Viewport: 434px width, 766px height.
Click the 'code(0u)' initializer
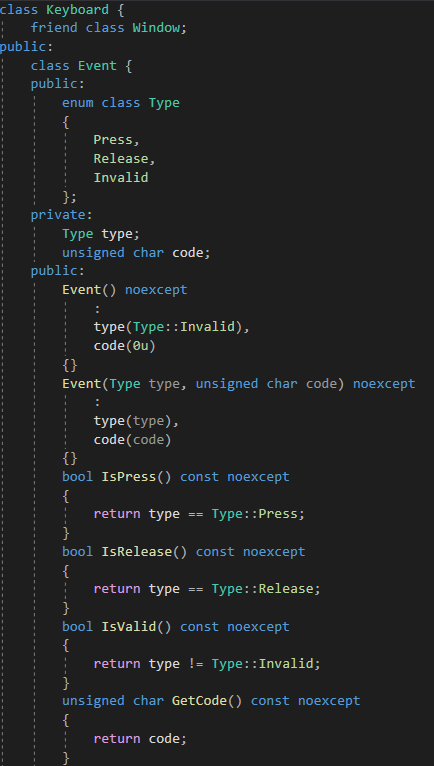[x=125, y=346]
